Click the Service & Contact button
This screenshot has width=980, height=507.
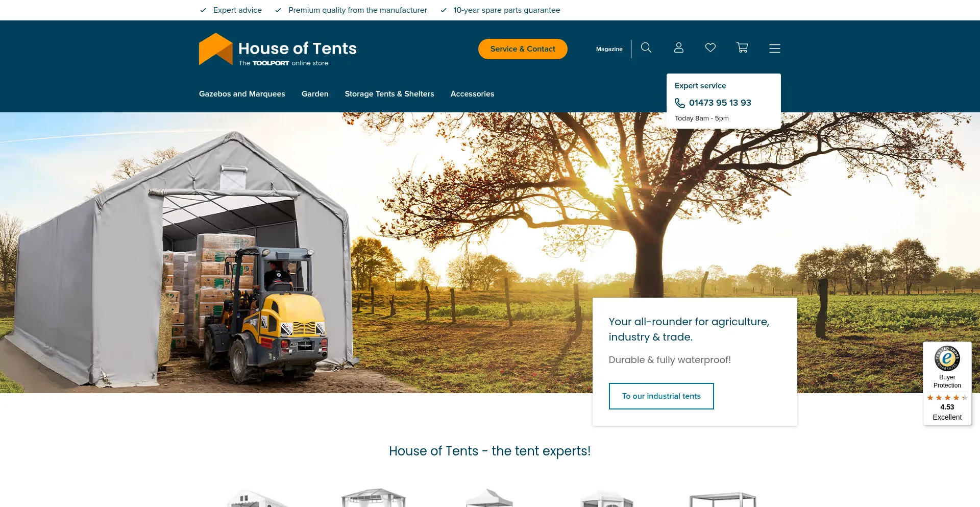coord(523,49)
